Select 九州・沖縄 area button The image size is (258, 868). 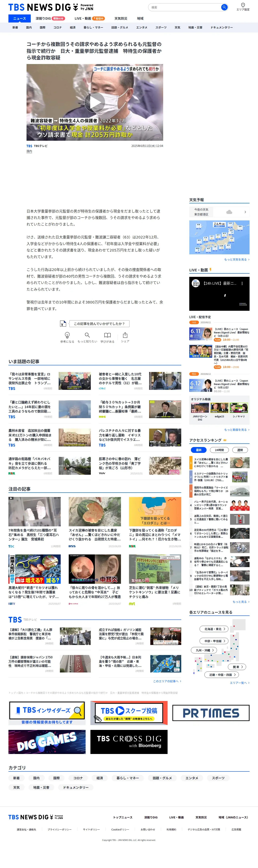[x=204, y=650]
